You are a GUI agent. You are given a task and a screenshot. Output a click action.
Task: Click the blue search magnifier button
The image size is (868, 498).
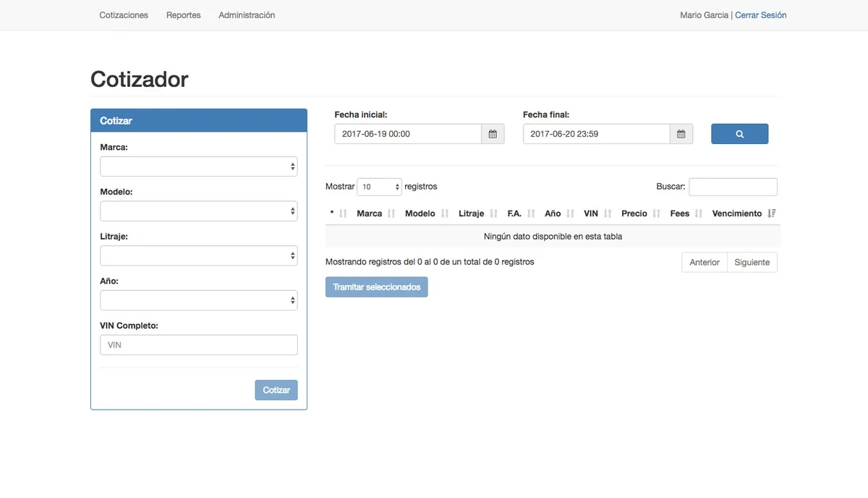pyautogui.click(x=739, y=134)
